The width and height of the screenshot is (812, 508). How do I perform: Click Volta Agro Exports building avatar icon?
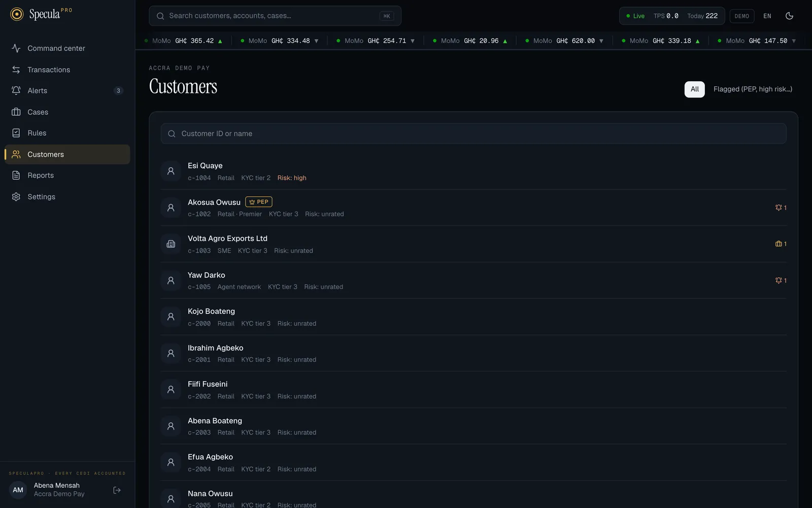click(x=171, y=244)
